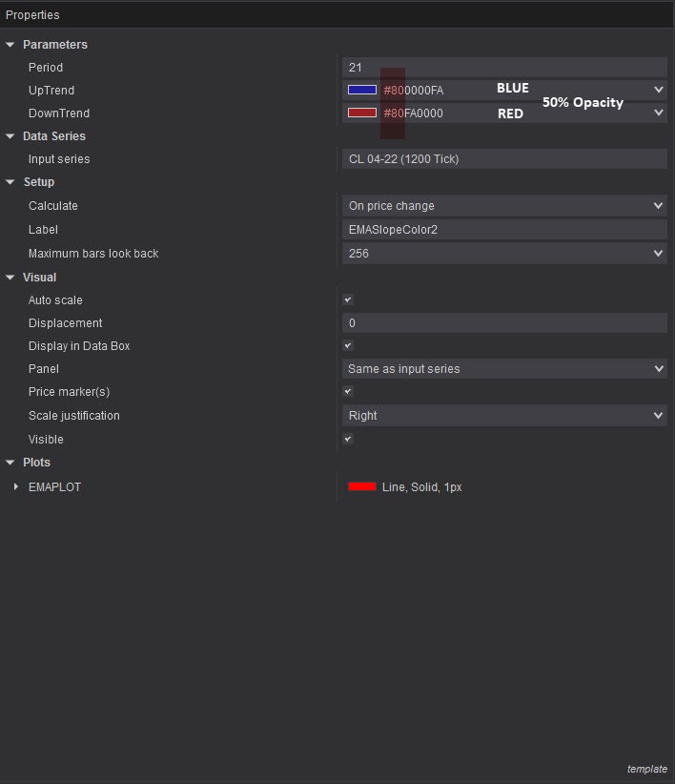675x784 pixels.
Task: Click the Label text field
Action: tap(504, 230)
